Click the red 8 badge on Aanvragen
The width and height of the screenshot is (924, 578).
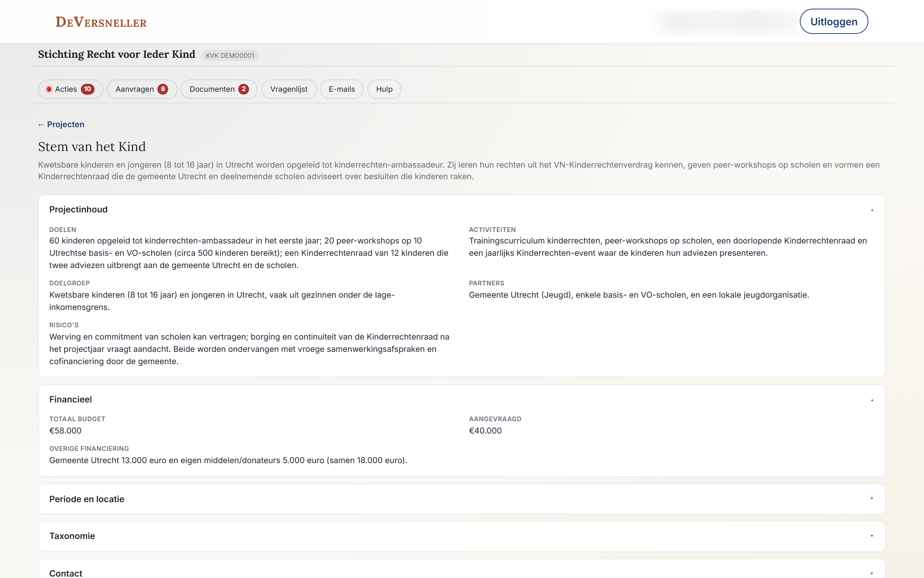163,89
